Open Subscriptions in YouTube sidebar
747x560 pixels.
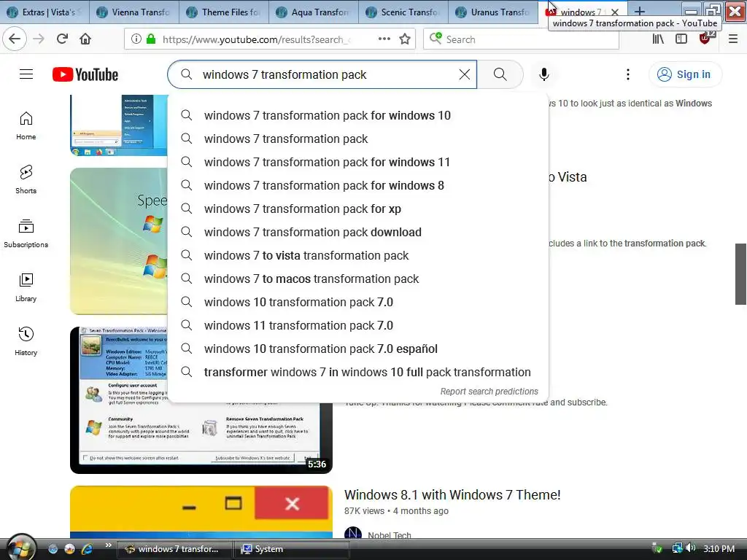point(26,233)
